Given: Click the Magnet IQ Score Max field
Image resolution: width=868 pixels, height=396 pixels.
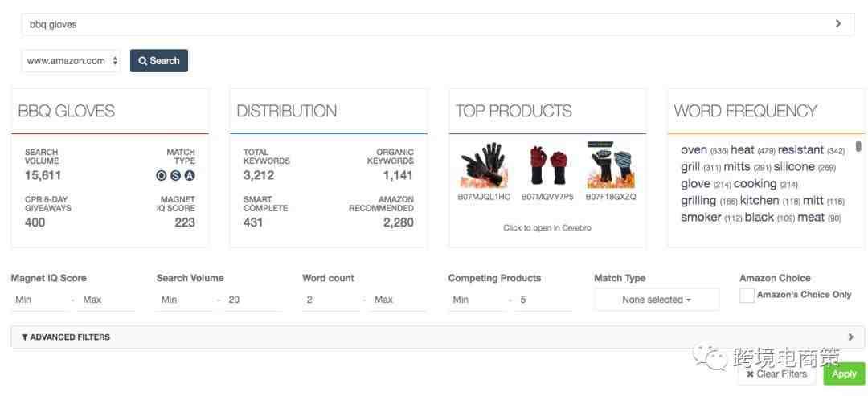Looking at the screenshot, I should 106,300.
